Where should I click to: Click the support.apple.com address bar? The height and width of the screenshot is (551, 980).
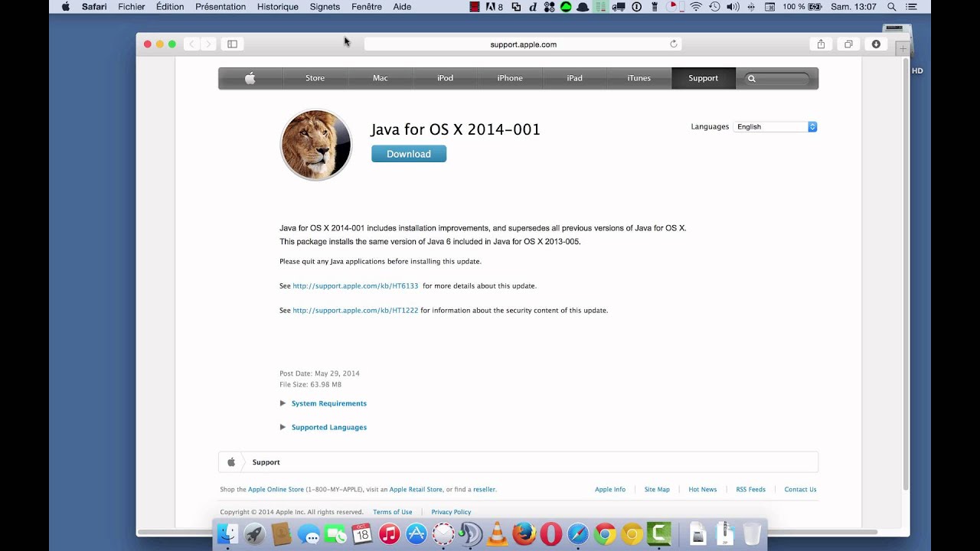click(x=523, y=44)
